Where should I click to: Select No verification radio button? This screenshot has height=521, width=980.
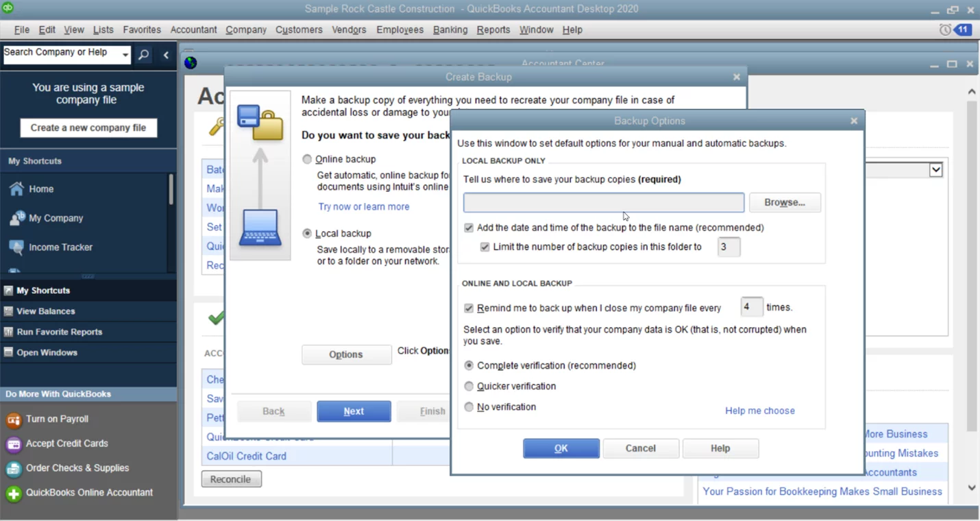pos(469,407)
